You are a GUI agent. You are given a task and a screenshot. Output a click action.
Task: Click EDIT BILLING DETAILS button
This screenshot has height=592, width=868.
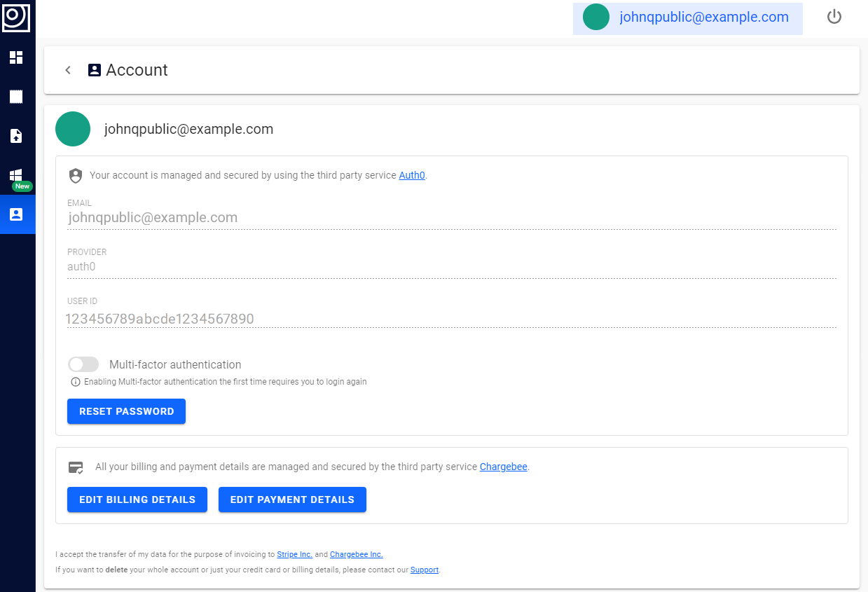tap(137, 500)
